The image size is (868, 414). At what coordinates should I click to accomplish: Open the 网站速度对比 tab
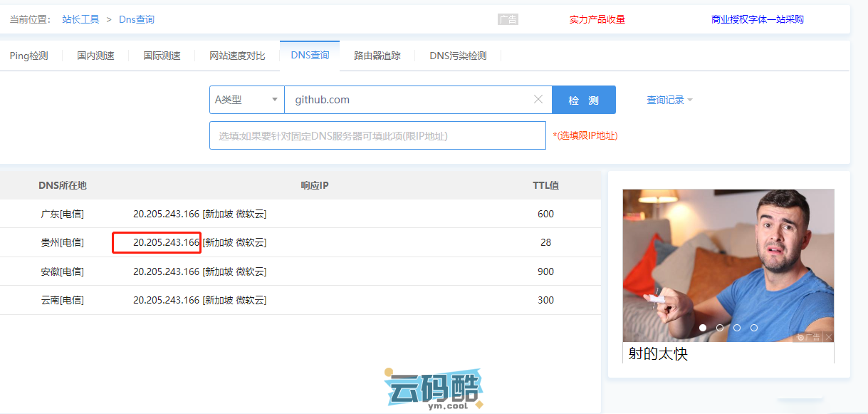coord(237,56)
